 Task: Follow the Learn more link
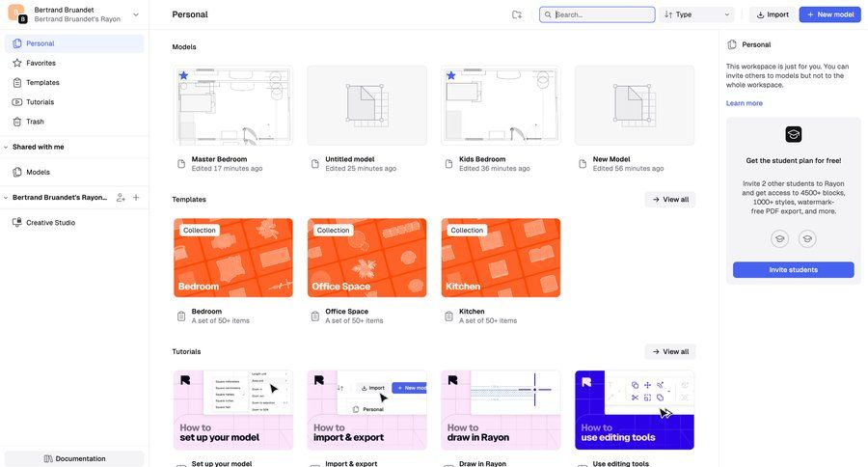[x=744, y=103]
